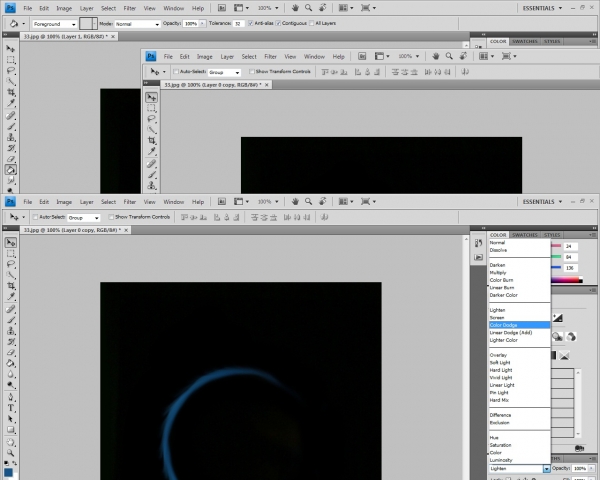Open the Foreground fill source dropdown
Screen dimensions: 600x480
pos(55,24)
